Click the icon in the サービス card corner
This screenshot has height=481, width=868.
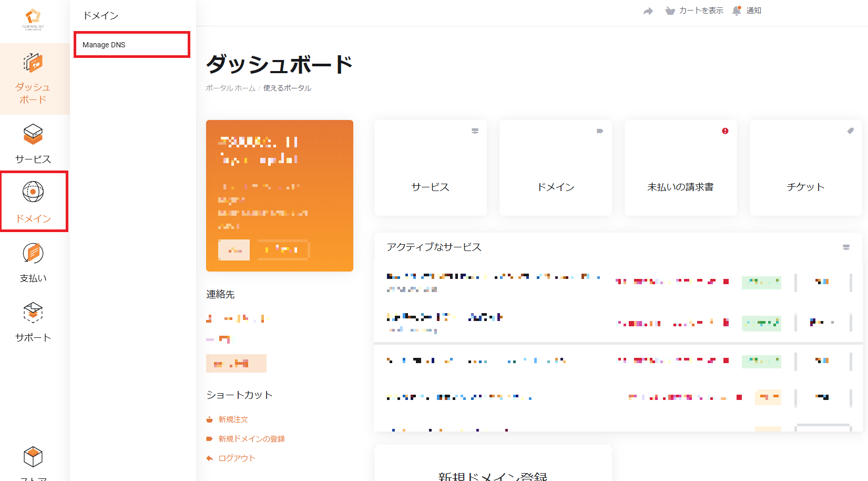(475, 131)
